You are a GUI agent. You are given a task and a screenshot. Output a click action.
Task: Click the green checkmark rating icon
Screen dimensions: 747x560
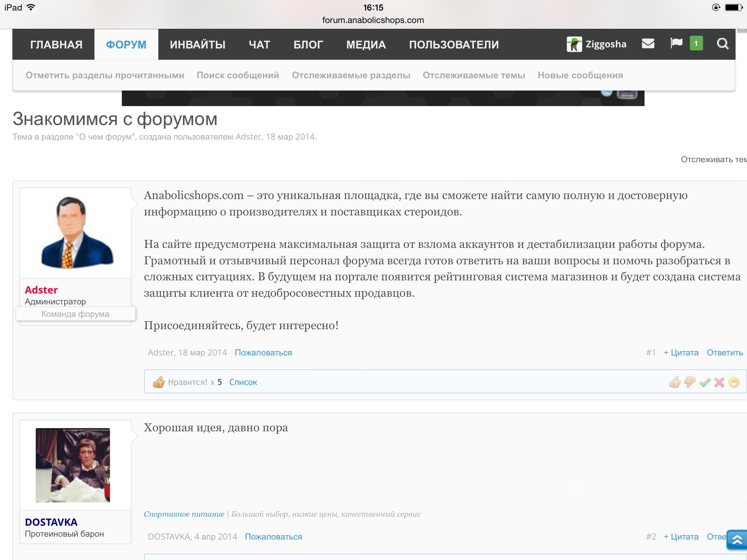(705, 382)
